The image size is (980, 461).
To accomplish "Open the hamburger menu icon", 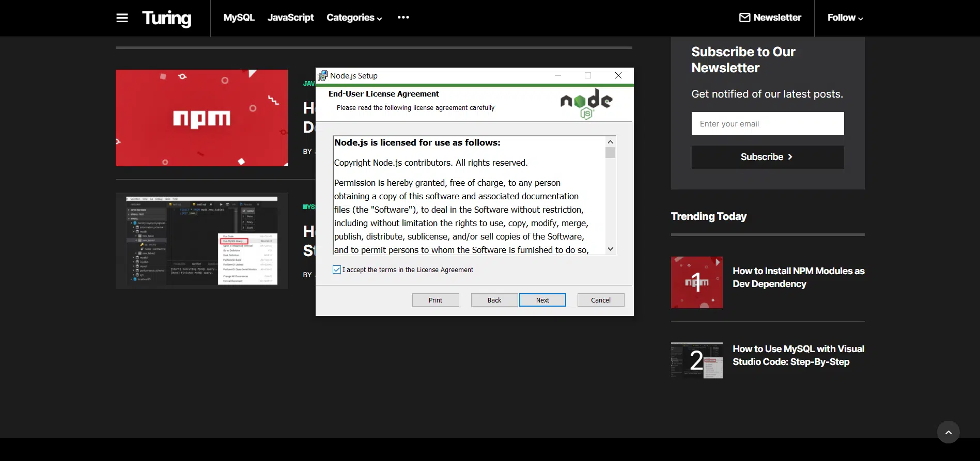I will (122, 18).
